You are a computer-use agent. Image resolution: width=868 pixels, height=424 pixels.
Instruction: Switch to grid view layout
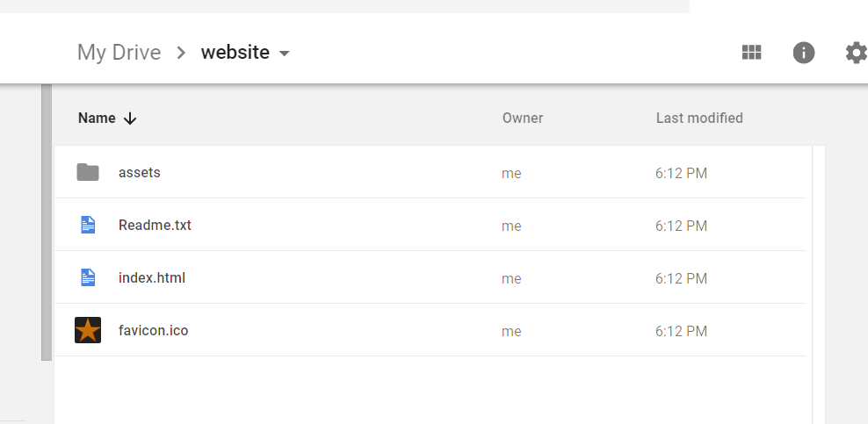751,53
